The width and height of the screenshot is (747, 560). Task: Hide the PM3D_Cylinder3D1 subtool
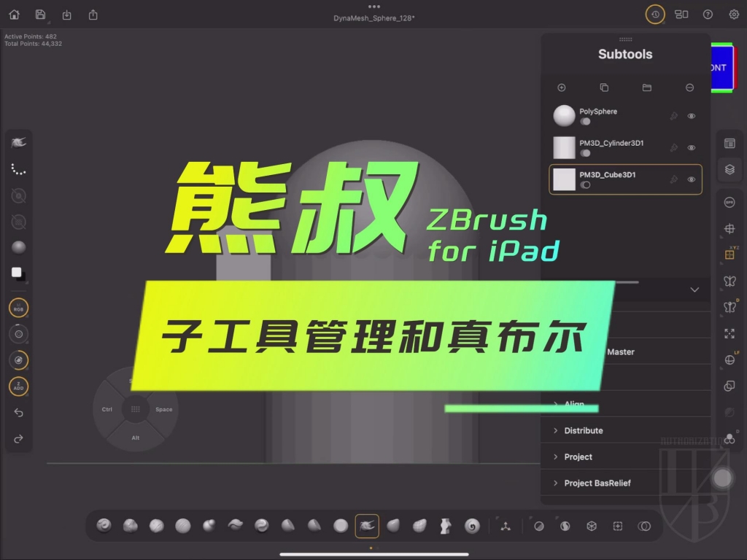692,147
